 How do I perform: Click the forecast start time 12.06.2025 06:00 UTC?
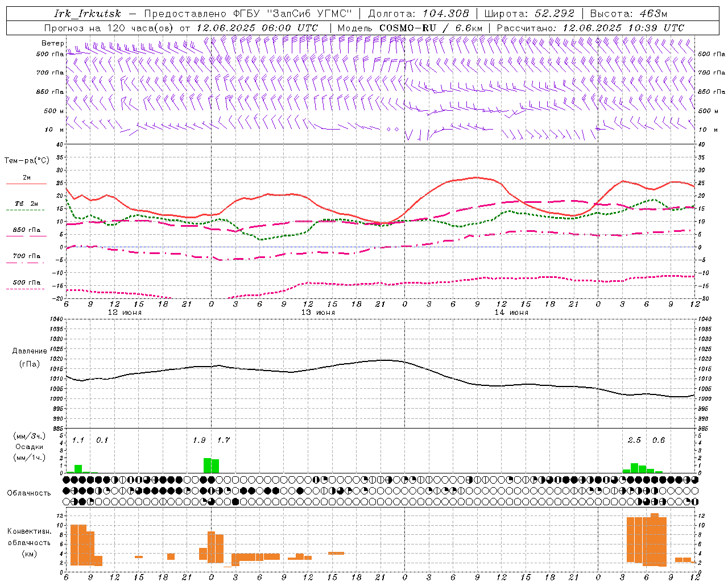[257, 28]
